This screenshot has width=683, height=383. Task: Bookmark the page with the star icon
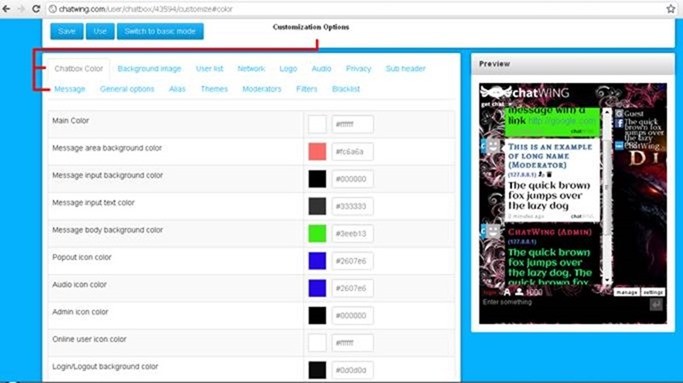click(x=670, y=9)
